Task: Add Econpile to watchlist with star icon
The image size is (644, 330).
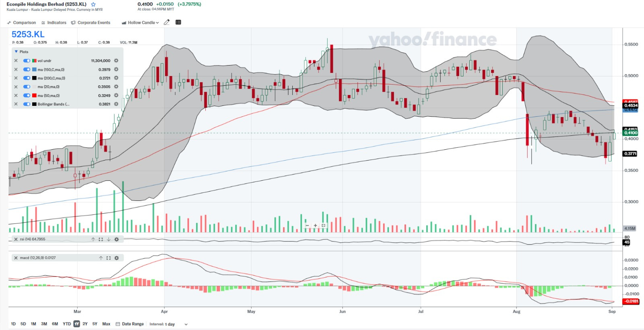Action: pos(93,4)
